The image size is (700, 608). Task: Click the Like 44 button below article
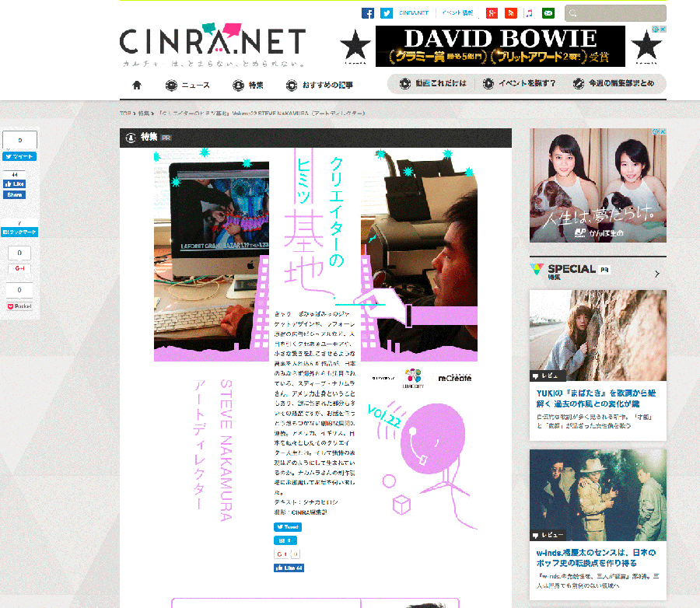click(x=289, y=568)
